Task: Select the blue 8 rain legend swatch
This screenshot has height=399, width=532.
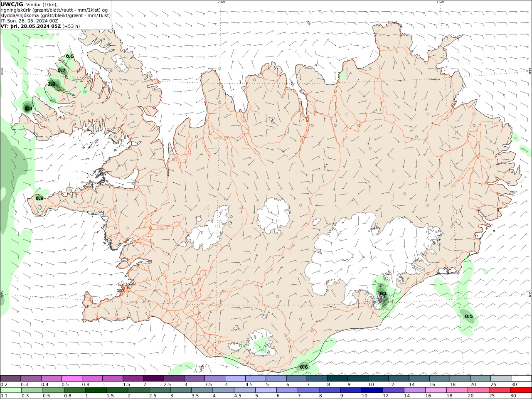Action: [x=330, y=390]
